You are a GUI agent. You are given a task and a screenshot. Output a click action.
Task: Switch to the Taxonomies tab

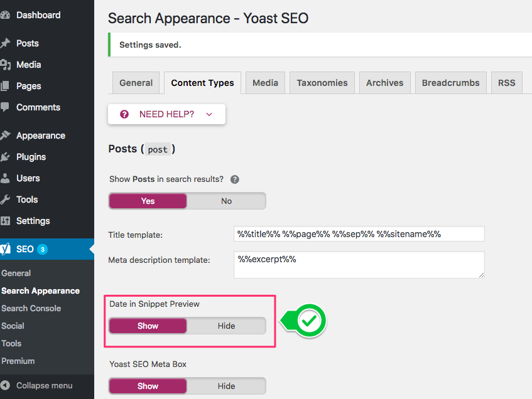[322, 83]
